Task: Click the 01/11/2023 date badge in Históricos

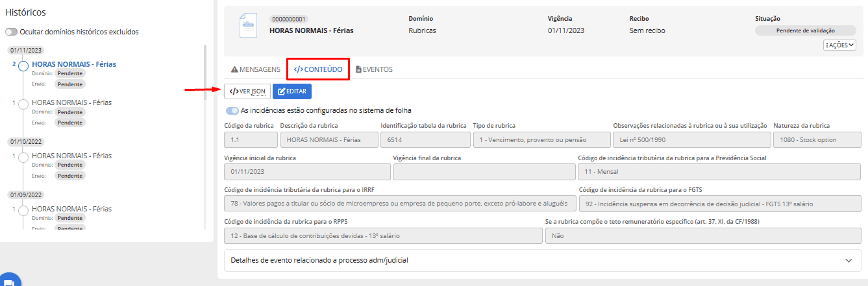Action: 26,50
